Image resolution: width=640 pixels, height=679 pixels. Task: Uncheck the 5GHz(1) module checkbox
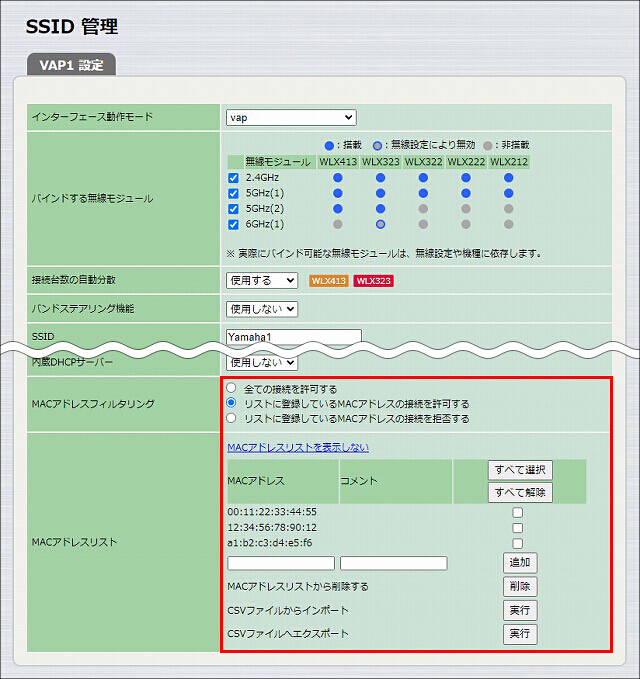pyautogui.click(x=233, y=194)
